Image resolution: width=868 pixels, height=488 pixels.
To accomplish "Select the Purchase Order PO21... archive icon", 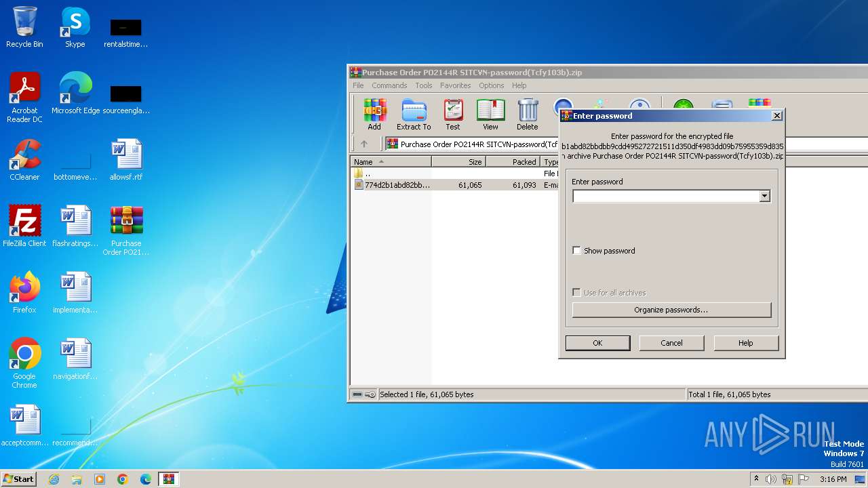I will [126, 230].
